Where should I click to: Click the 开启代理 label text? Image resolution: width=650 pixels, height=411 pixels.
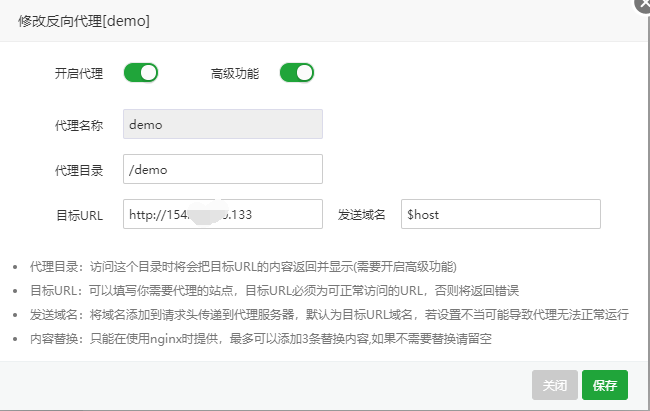79,73
